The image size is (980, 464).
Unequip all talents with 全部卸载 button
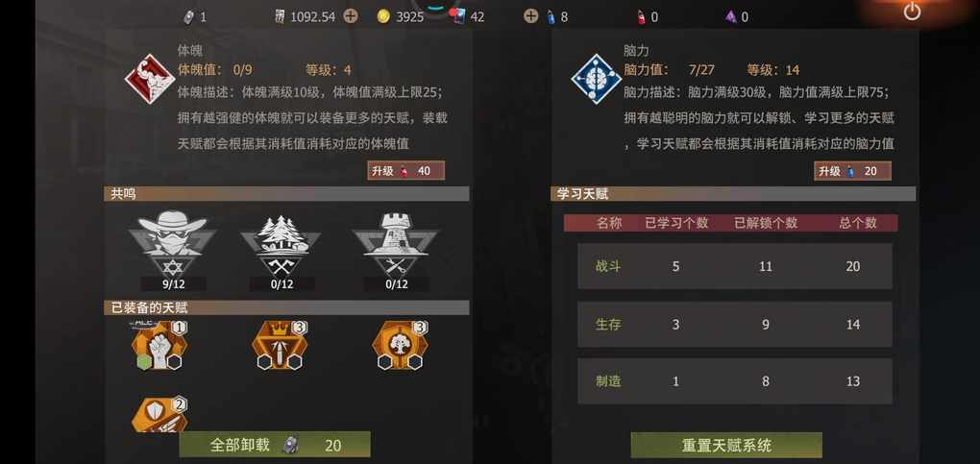tap(275, 445)
